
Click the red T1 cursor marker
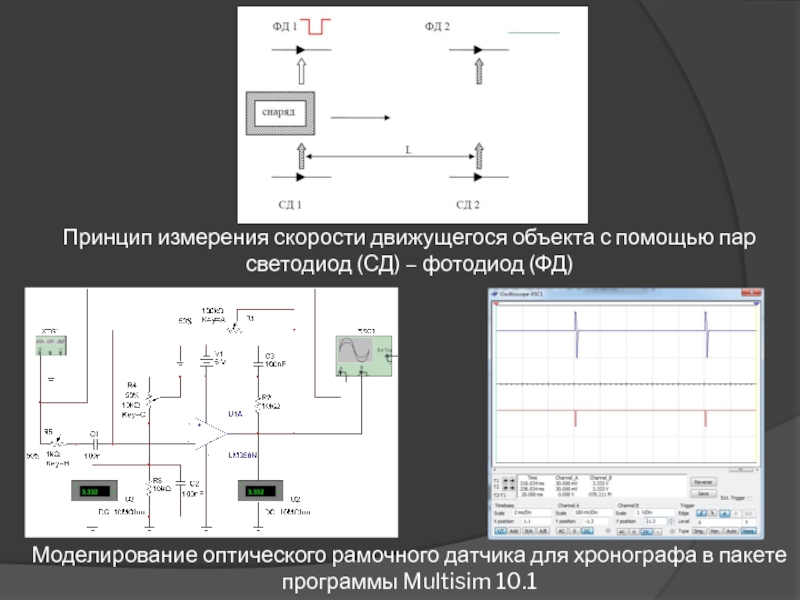pos(496,304)
